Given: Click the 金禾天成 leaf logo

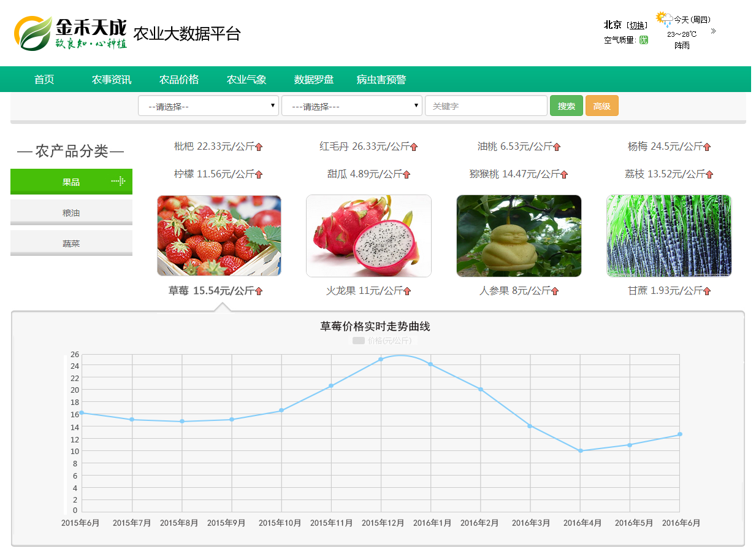Looking at the screenshot, I should click(33, 33).
